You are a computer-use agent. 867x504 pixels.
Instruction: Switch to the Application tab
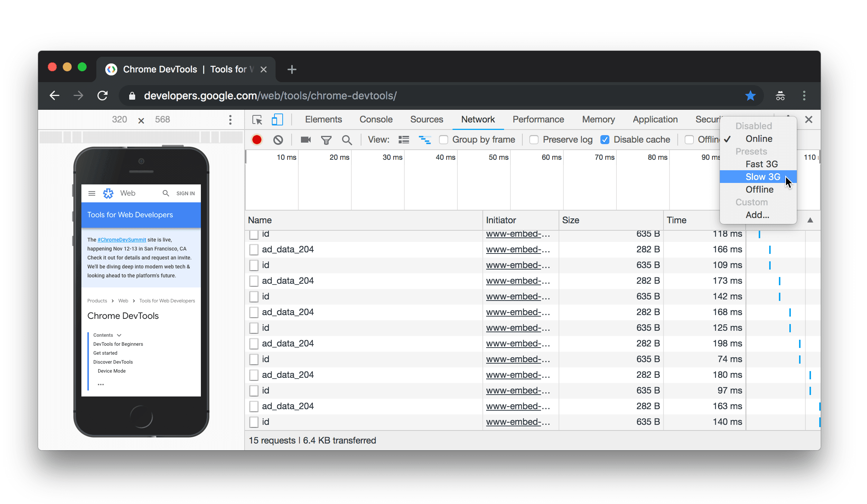pyautogui.click(x=655, y=119)
